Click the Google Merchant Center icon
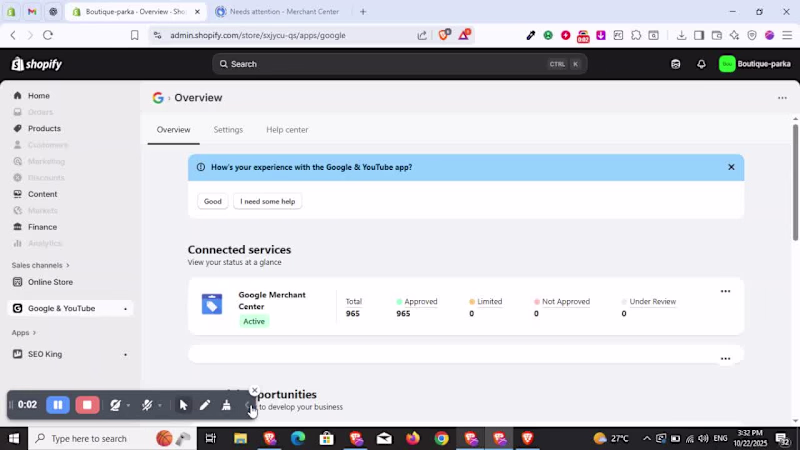Screen dimensions: 800x450 click(x=212, y=304)
